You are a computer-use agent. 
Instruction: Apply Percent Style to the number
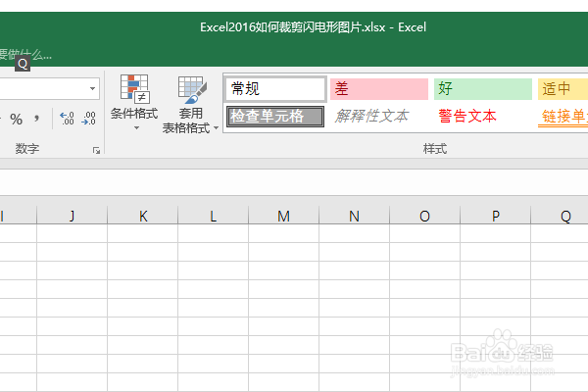tap(16, 120)
